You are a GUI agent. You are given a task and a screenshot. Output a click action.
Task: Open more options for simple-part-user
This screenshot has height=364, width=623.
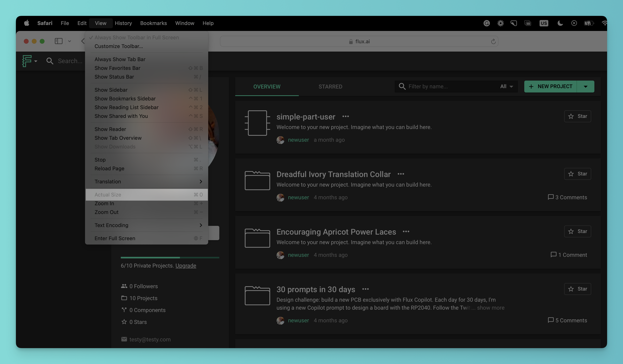click(x=345, y=116)
